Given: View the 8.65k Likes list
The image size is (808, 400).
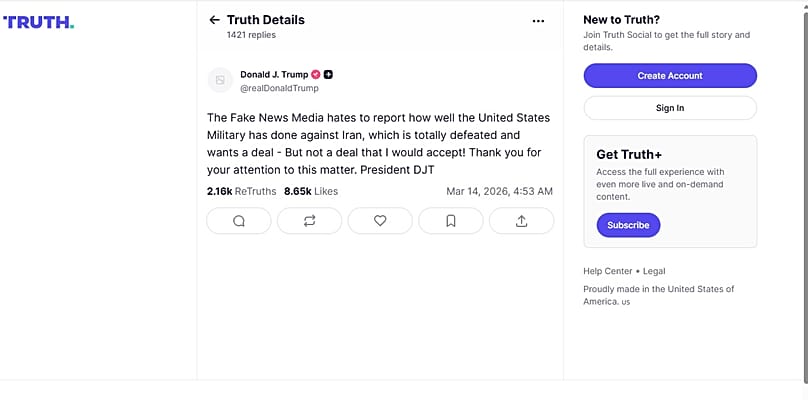Looking at the screenshot, I should pos(311,191).
